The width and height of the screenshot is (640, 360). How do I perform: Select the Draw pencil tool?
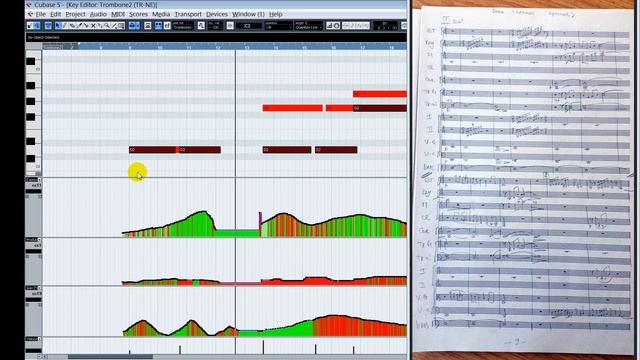click(x=64, y=26)
